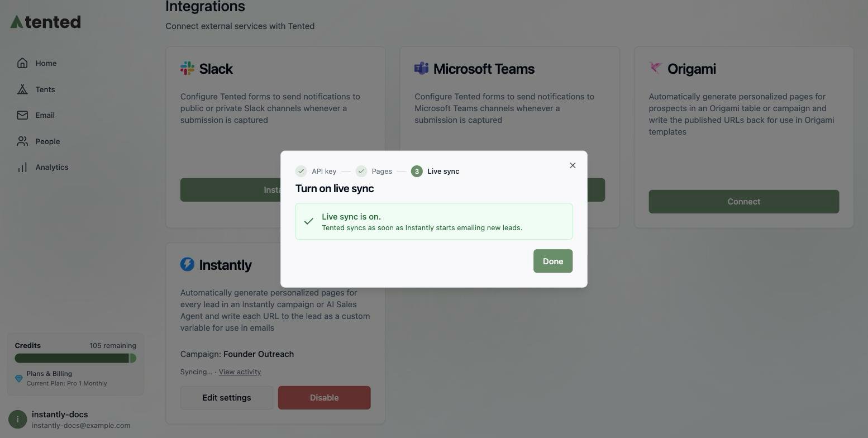Click the Live sync success checkmark
The width and height of the screenshot is (868, 438).
(x=308, y=222)
